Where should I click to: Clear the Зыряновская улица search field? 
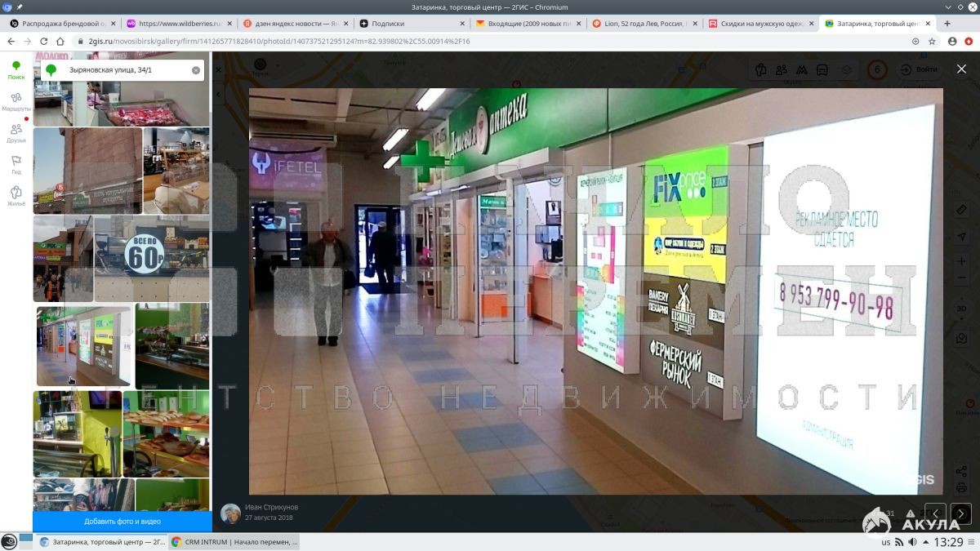pos(196,70)
